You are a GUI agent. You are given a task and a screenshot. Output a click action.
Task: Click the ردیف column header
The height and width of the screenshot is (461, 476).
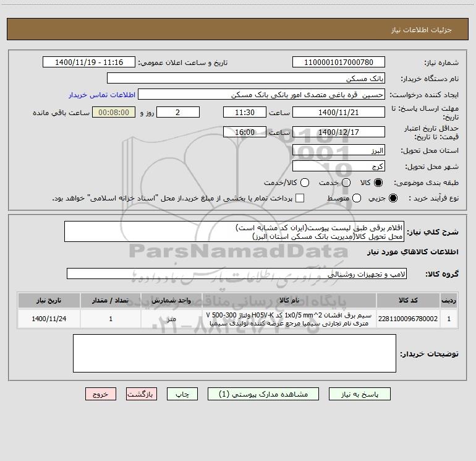click(449, 301)
